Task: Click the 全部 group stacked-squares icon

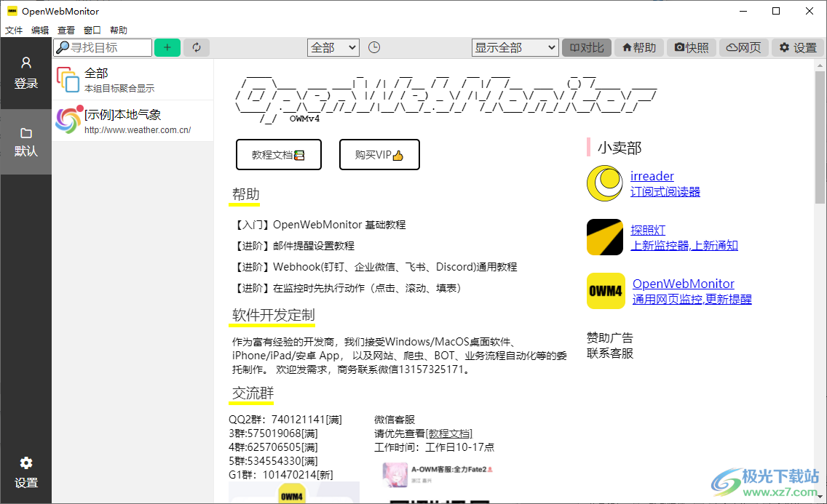Action: point(68,79)
